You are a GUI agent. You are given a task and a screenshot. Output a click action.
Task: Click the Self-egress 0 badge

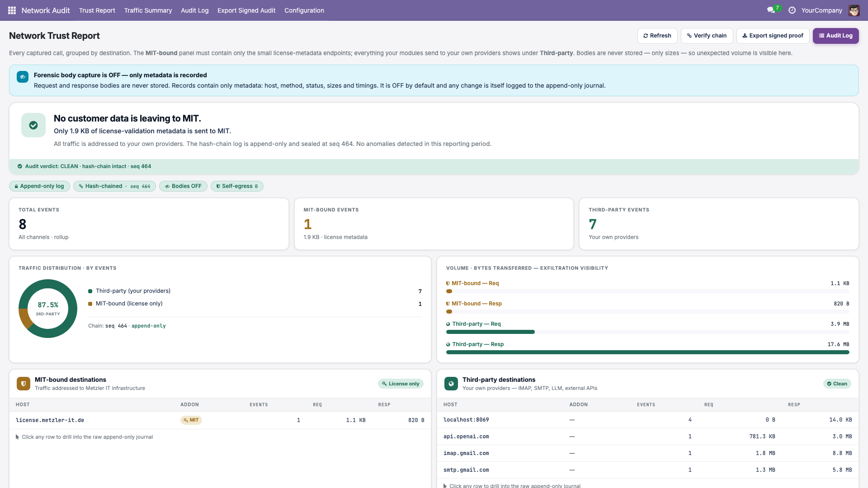pyautogui.click(x=237, y=186)
